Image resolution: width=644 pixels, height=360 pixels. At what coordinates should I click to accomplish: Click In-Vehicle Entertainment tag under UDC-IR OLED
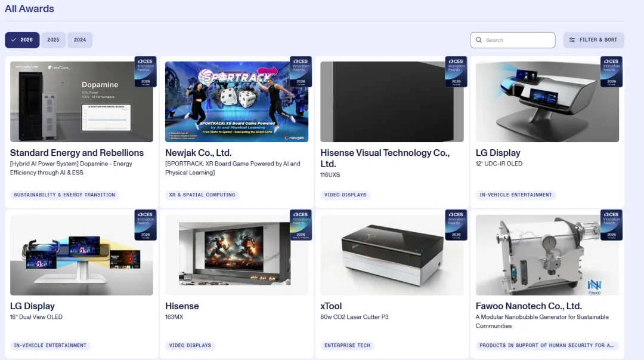[x=516, y=195]
